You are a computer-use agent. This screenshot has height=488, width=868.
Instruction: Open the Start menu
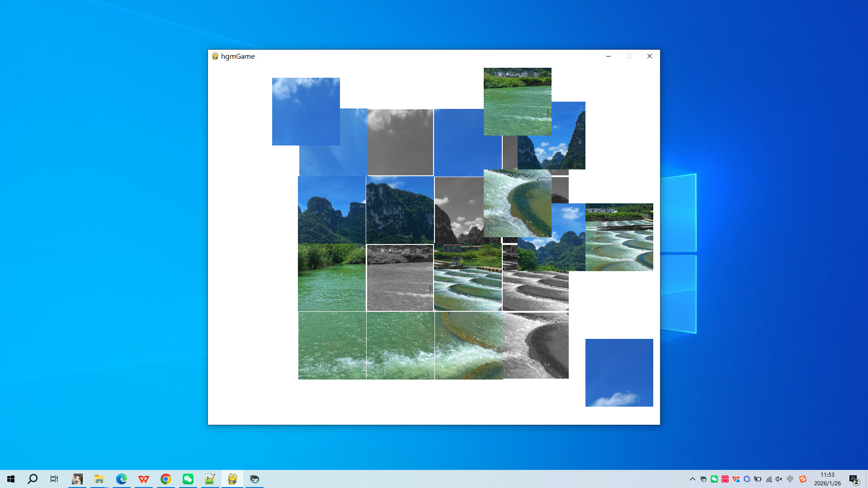(10, 479)
